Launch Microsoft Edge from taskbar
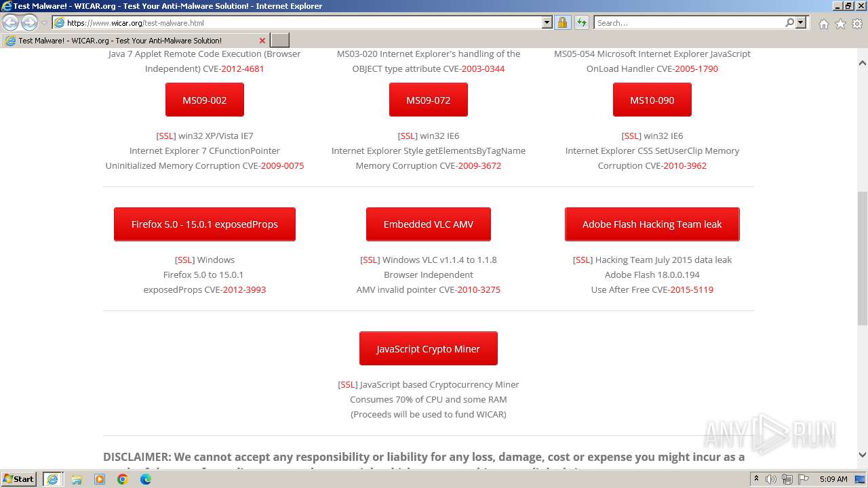This screenshot has height=488, width=868. [x=146, y=479]
